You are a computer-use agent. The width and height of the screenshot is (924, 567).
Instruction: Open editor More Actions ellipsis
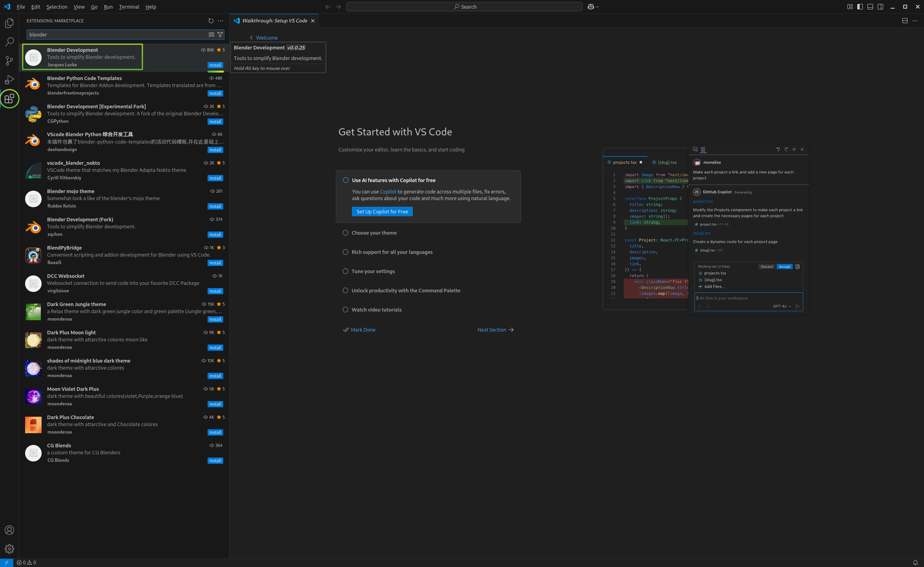tap(915, 21)
